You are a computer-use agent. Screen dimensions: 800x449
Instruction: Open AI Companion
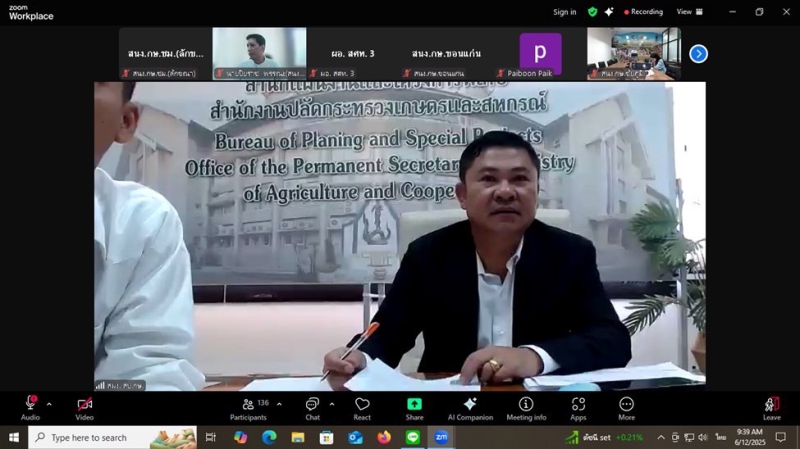pos(470,409)
